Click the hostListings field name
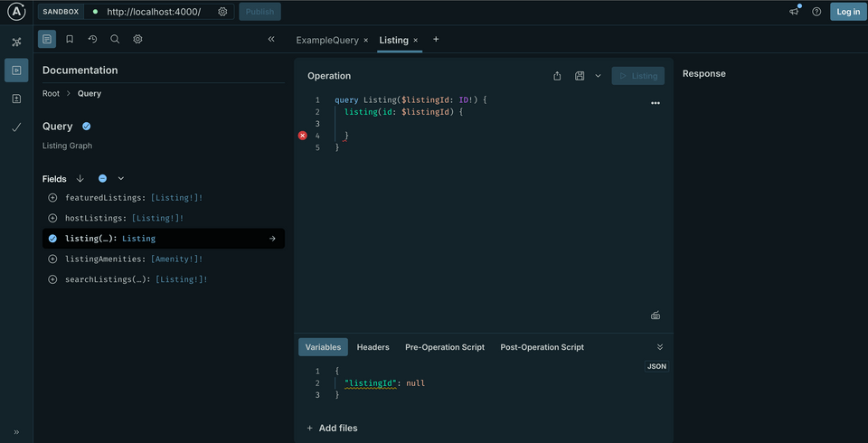This screenshot has height=443, width=868. coord(96,218)
